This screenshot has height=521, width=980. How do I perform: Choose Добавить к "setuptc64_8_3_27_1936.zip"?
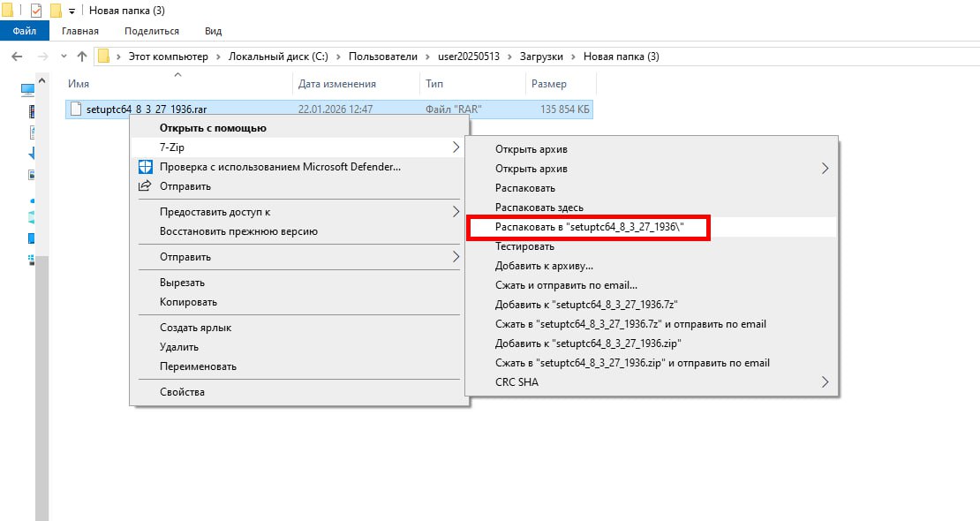click(588, 344)
